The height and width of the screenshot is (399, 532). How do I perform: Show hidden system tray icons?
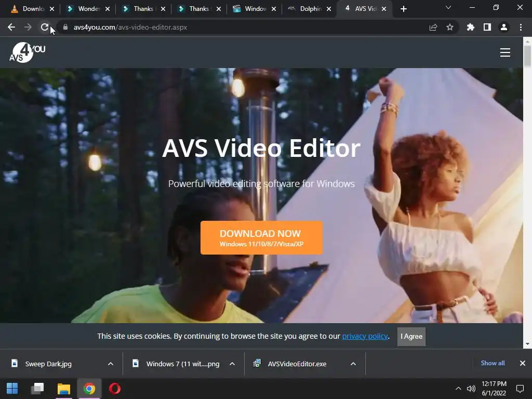[458, 389]
